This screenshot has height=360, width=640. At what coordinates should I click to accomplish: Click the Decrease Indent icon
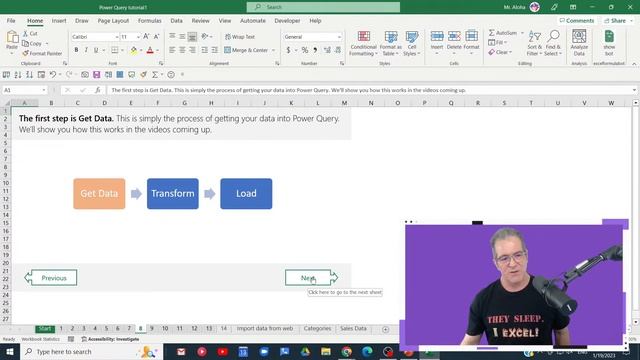(x=204, y=50)
